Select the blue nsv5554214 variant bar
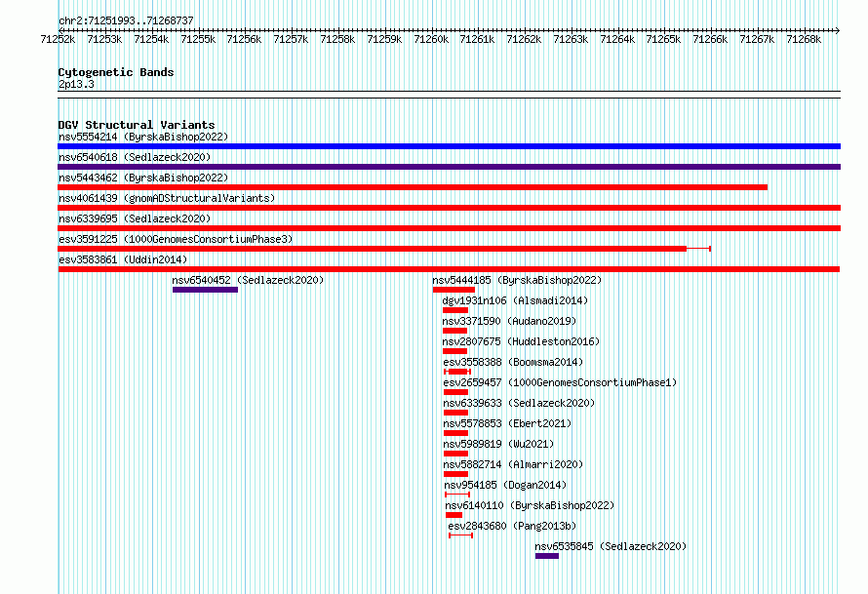The height and width of the screenshot is (594, 868). coord(449,146)
